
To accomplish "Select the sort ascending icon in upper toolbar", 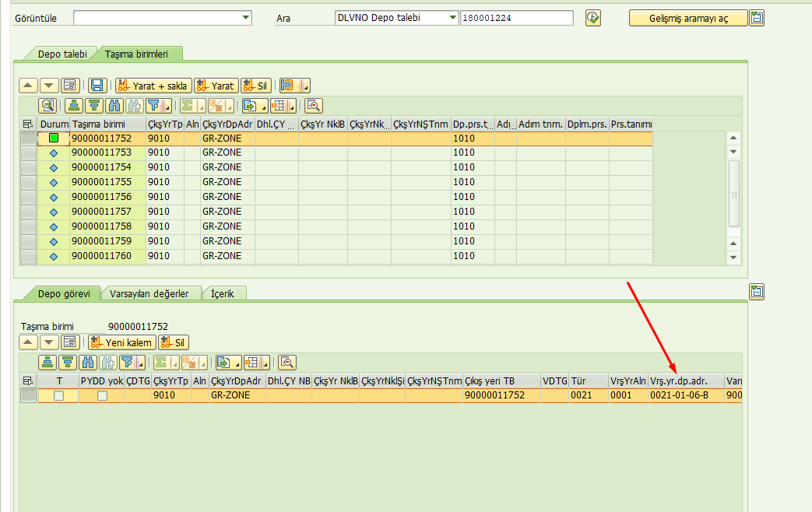I will click(x=76, y=105).
